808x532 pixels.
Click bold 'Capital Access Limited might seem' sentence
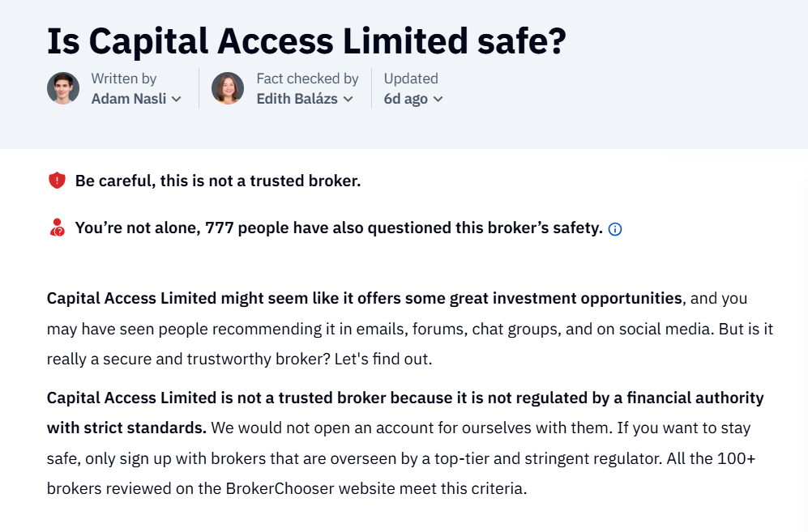364,298
